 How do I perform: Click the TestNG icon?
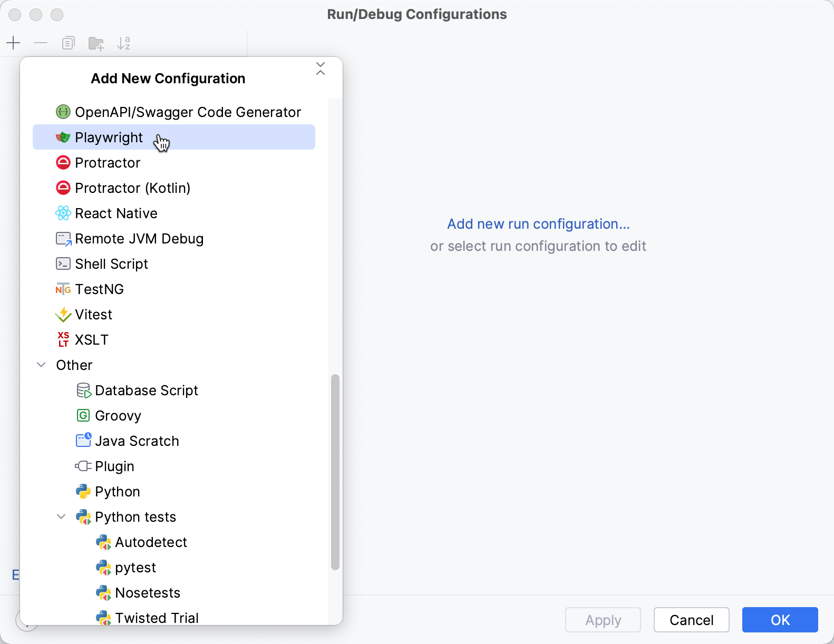(63, 289)
